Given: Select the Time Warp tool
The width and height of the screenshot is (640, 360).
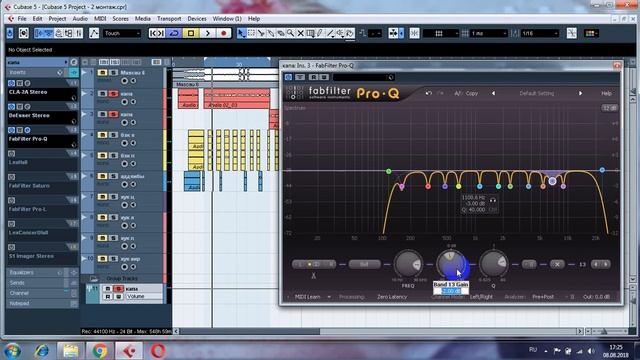Looking at the screenshot, I should click(x=310, y=33).
